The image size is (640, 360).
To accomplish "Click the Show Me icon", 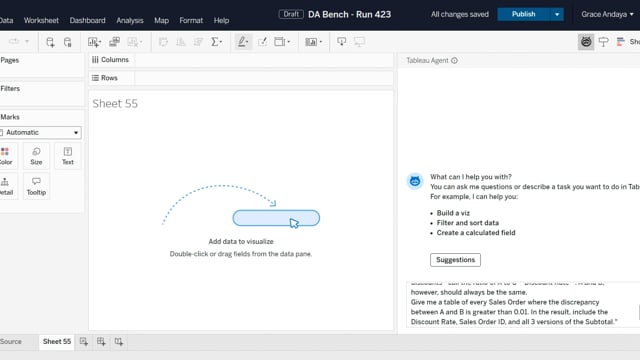I will [x=621, y=42].
